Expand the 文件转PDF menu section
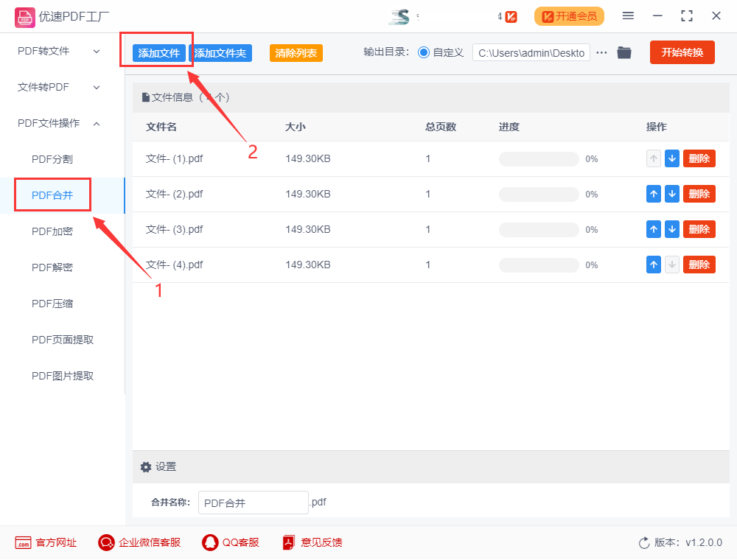Viewport: 737px width, 560px height. pyautogui.click(x=59, y=88)
